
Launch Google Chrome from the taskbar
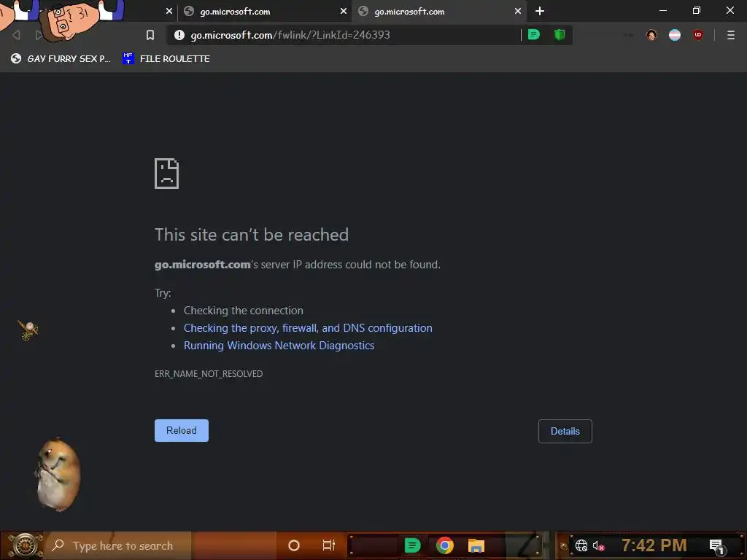[x=444, y=545]
